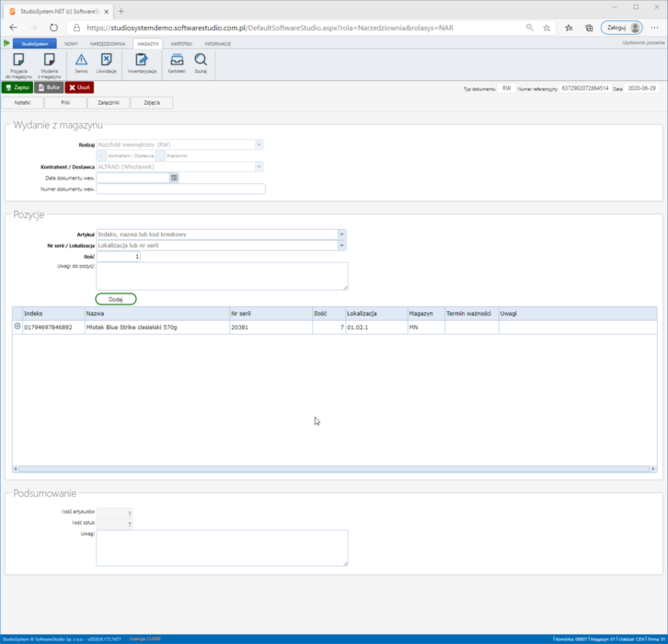Switch to the KARTOTEKI ribbon tab

pos(181,44)
